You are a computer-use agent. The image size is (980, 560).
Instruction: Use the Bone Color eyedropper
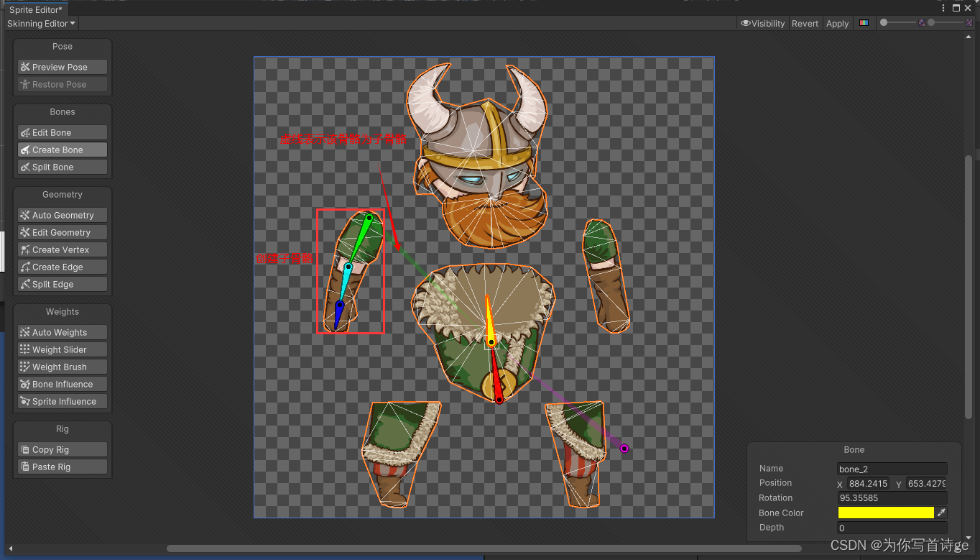(942, 513)
